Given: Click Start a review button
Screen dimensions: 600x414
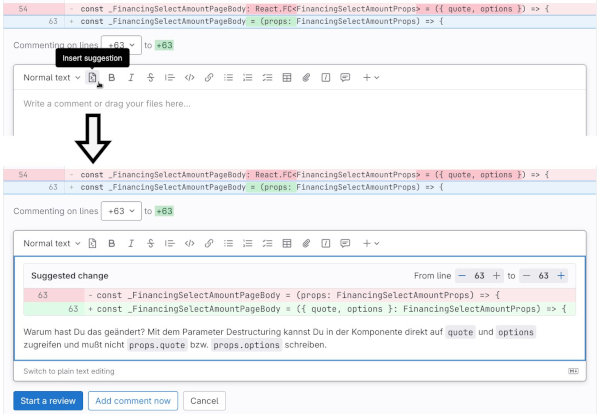Looking at the screenshot, I should point(47,401).
